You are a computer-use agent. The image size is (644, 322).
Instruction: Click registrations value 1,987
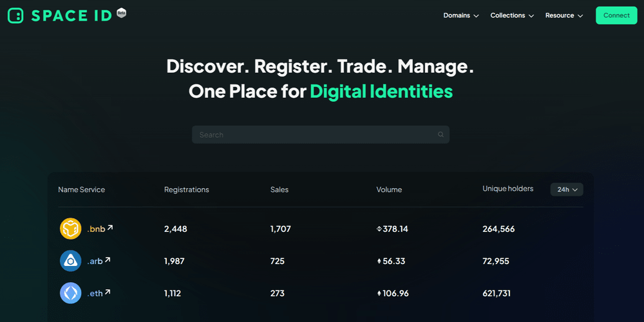(x=174, y=261)
